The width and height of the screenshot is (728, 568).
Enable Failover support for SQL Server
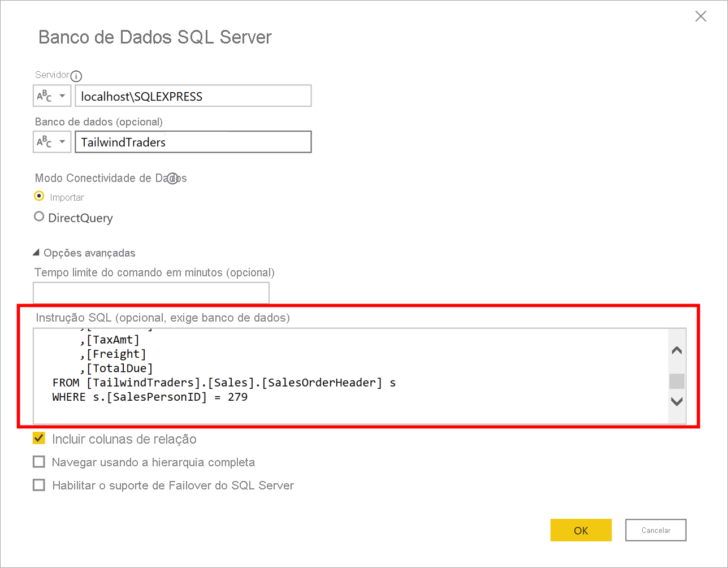pos(39,485)
